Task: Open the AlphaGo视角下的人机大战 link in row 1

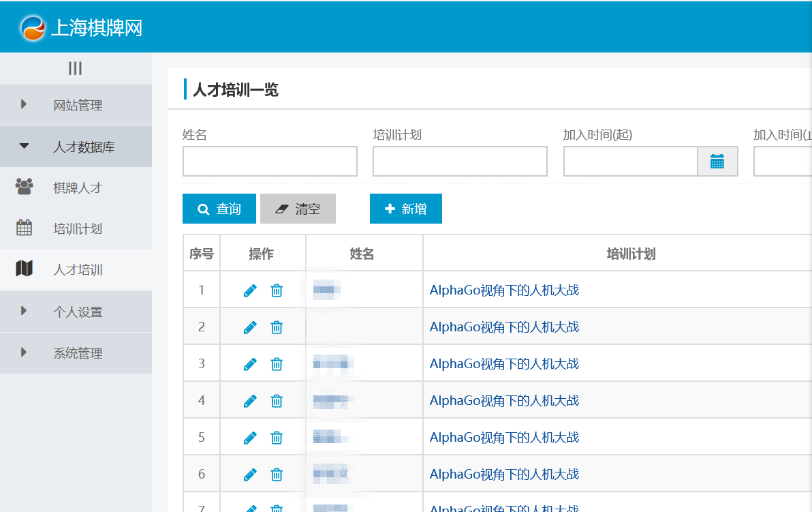Action: coord(504,290)
